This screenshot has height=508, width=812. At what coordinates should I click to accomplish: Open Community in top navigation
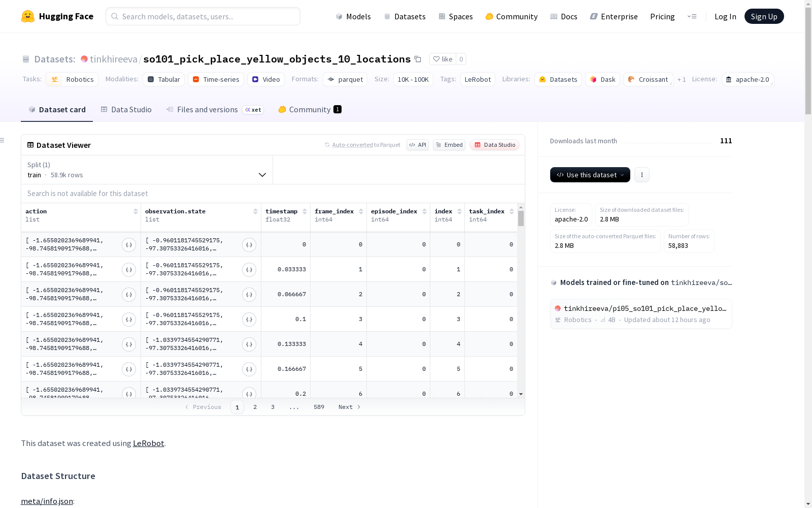pos(512,16)
